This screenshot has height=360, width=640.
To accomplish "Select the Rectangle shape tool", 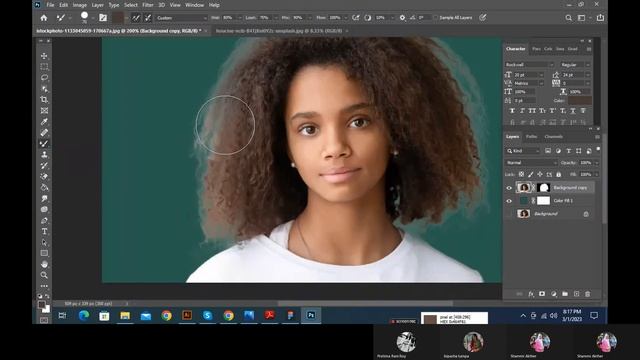I will pyautogui.click(x=44, y=253).
